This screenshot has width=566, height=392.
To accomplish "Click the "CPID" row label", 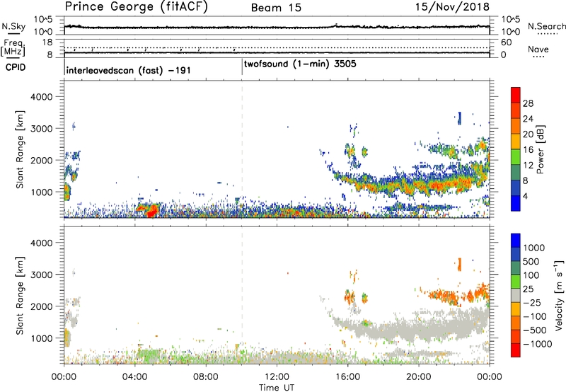I will point(16,67).
